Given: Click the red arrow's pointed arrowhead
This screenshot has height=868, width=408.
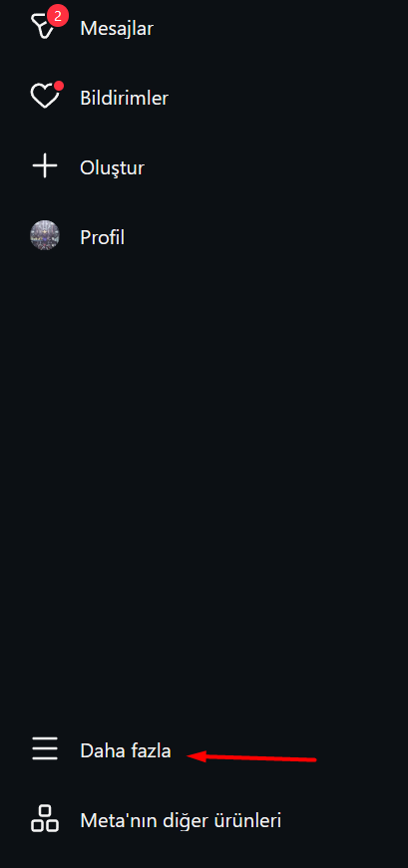Looking at the screenshot, I should tap(196, 756).
